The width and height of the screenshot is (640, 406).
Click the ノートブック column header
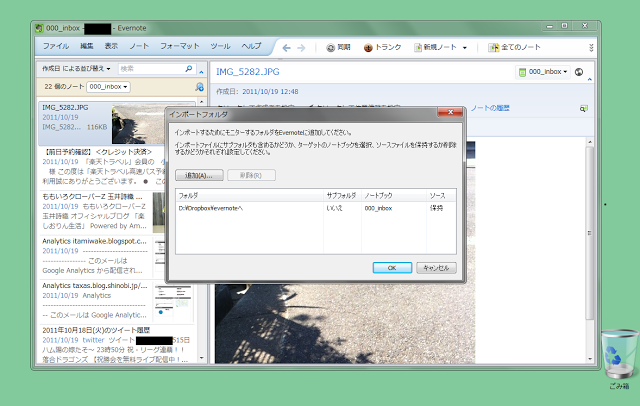coord(394,195)
